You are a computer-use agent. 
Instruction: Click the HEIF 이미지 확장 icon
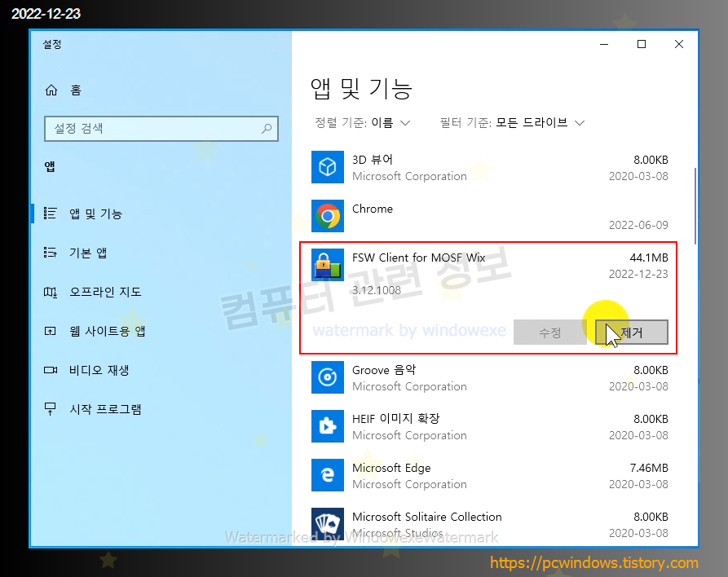point(328,425)
